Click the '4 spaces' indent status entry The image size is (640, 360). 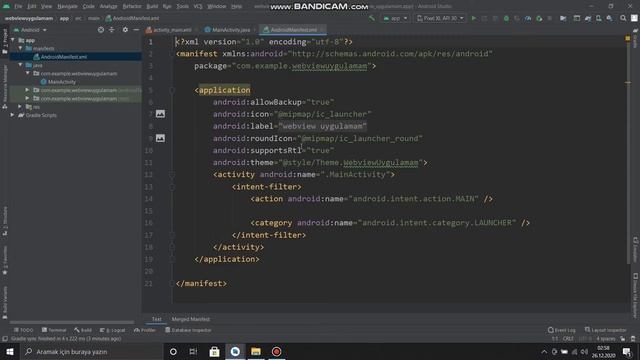(x=605, y=339)
